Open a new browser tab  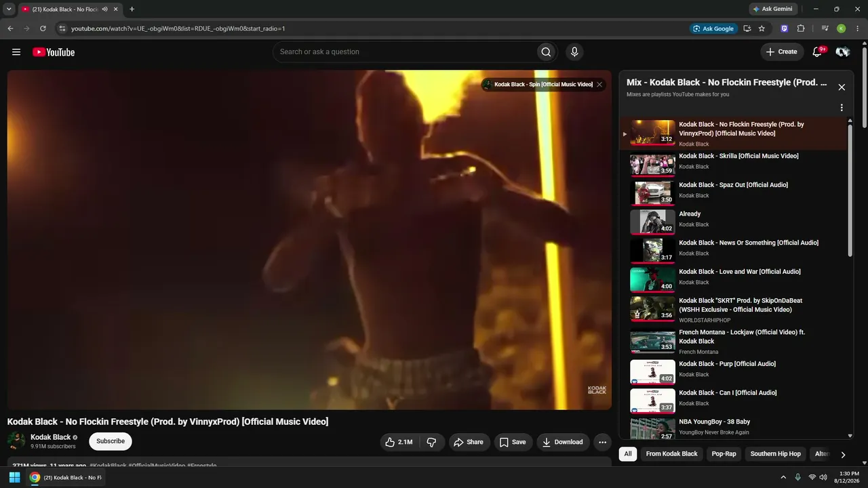tap(132, 9)
